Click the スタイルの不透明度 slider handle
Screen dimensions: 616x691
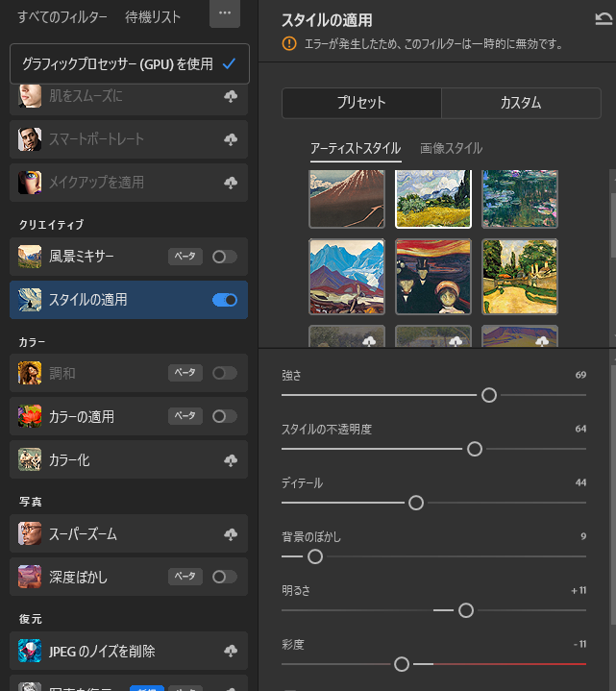tap(475, 449)
